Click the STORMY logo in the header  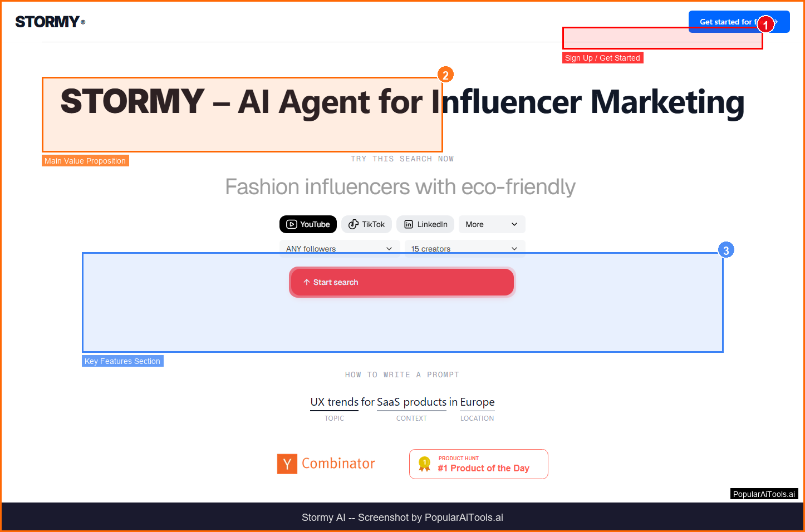click(x=50, y=22)
